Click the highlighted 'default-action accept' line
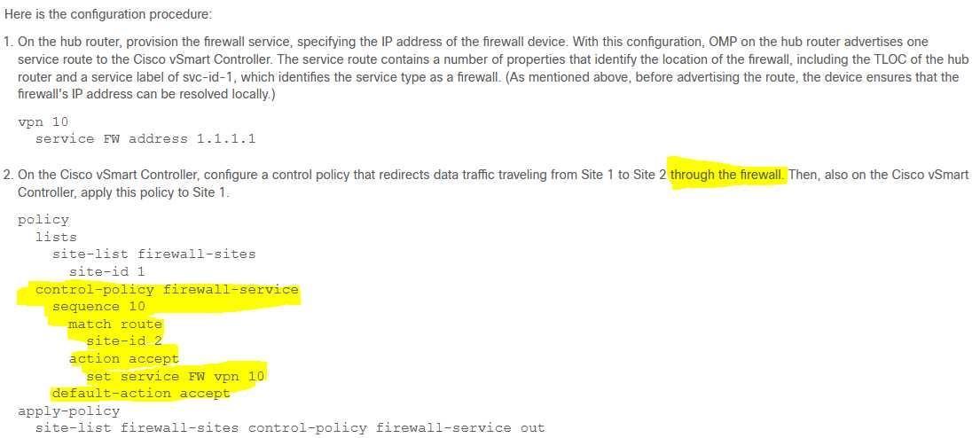Image resolution: width=980 pixels, height=438 pixels. point(141,394)
